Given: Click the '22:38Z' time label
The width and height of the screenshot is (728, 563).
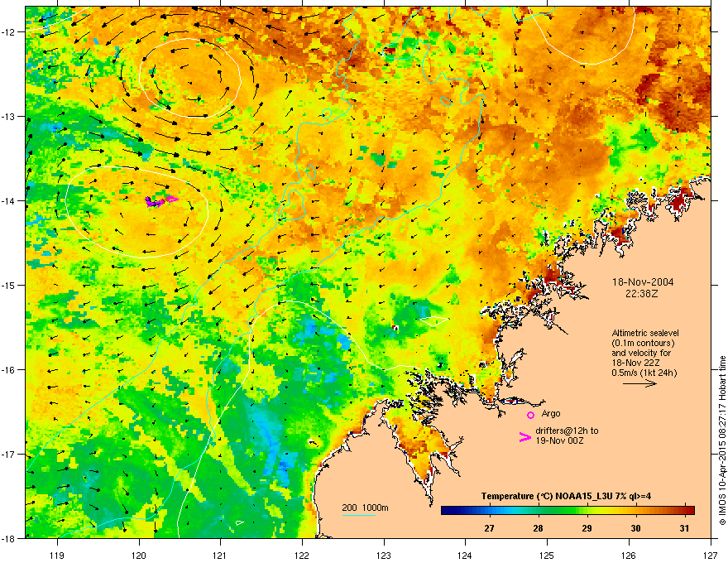Looking at the screenshot, I should click(x=642, y=294).
